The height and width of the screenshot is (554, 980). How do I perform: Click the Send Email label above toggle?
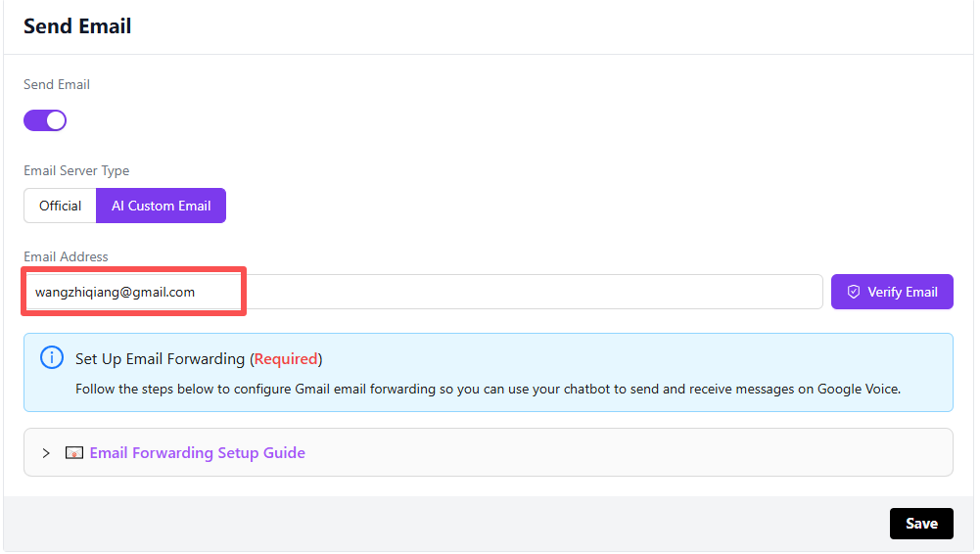coord(57,85)
